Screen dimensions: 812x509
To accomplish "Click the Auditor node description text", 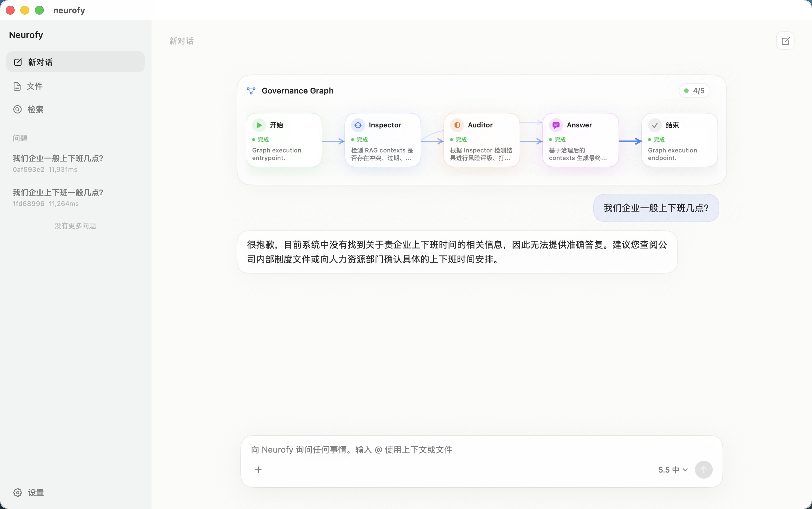I will click(481, 154).
